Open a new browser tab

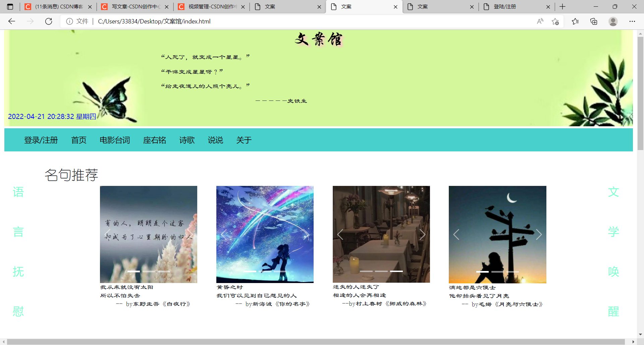click(562, 7)
